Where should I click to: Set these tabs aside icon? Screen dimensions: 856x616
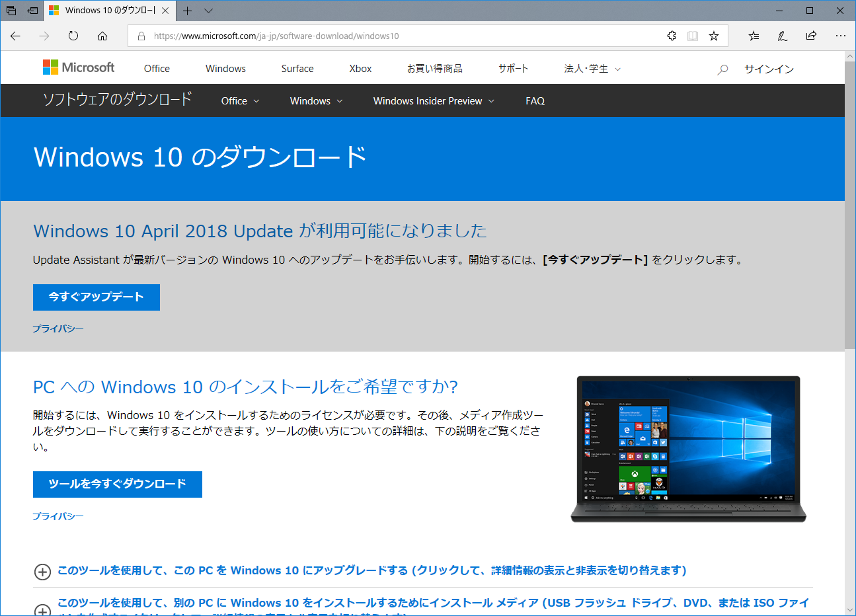click(x=32, y=11)
